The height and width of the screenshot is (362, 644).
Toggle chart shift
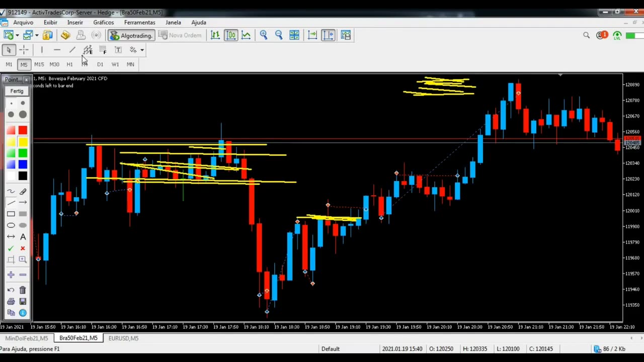(328, 35)
